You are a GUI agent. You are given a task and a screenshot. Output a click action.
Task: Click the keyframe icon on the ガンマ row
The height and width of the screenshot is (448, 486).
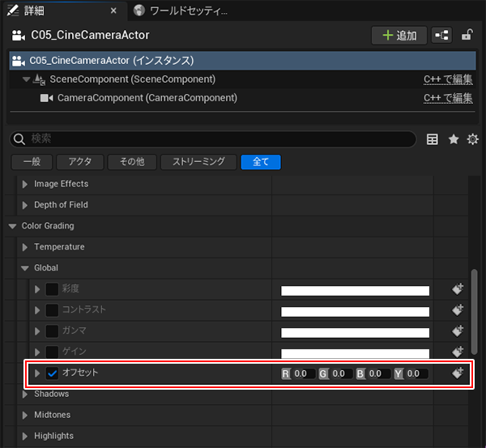458,331
